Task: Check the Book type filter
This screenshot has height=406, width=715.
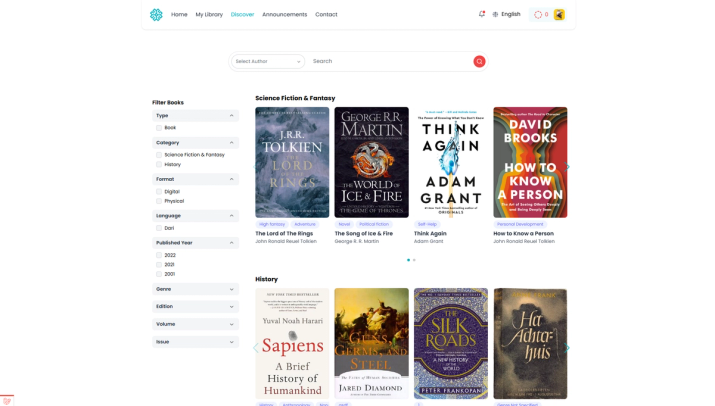Action: 159,128
